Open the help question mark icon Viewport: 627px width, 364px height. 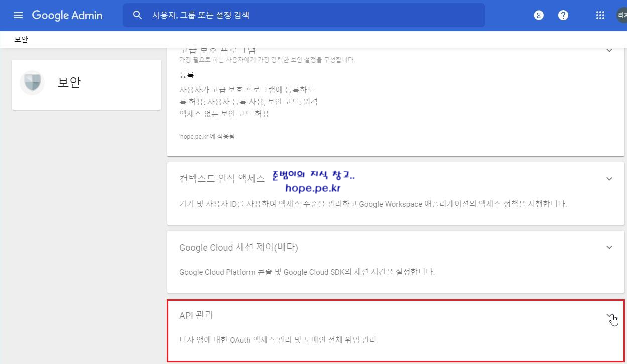563,15
